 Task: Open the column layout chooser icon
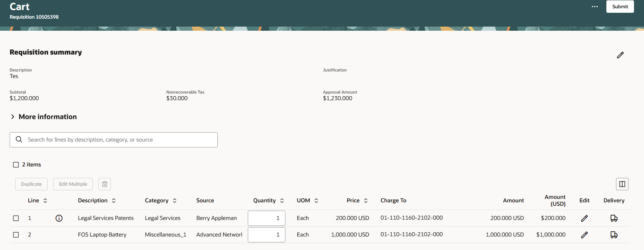click(x=622, y=184)
